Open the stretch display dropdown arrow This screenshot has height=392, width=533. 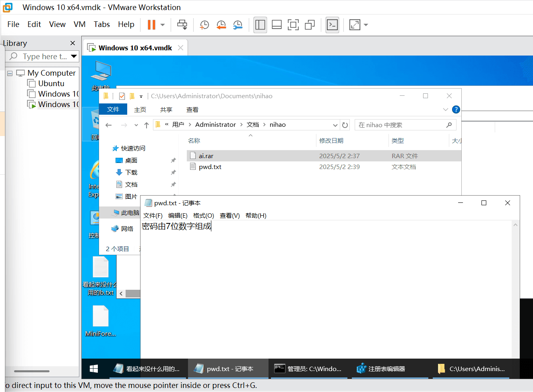point(366,25)
